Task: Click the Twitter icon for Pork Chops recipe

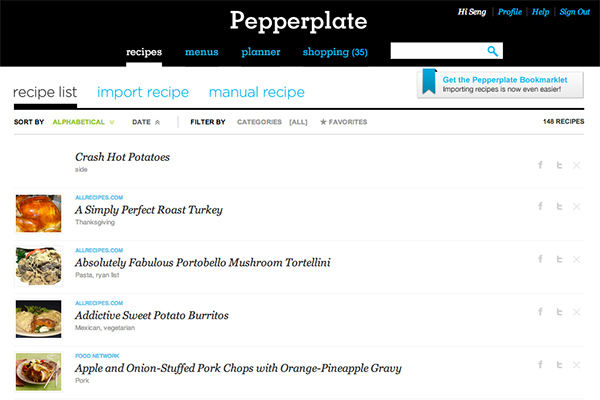Action: click(x=558, y=364)
